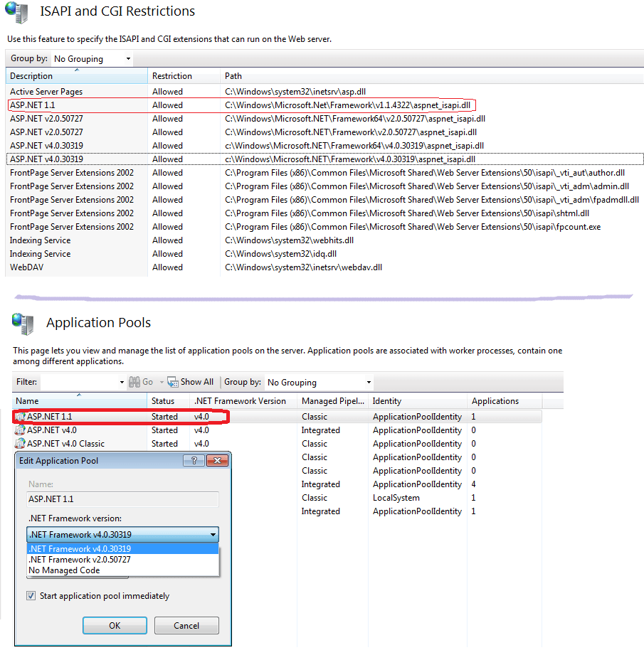Image resolution: width=644 pixels, height=655 pixels.
Task: Click Started status of ASP.NET v4.0 Classic
Action: coord(164,444)
